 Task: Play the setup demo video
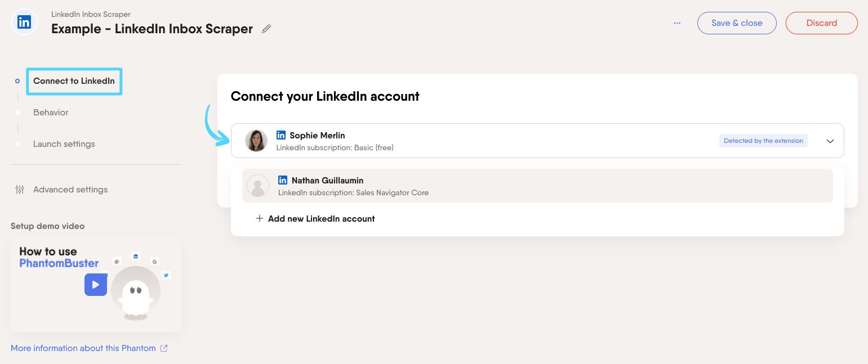tap(96, 285)
